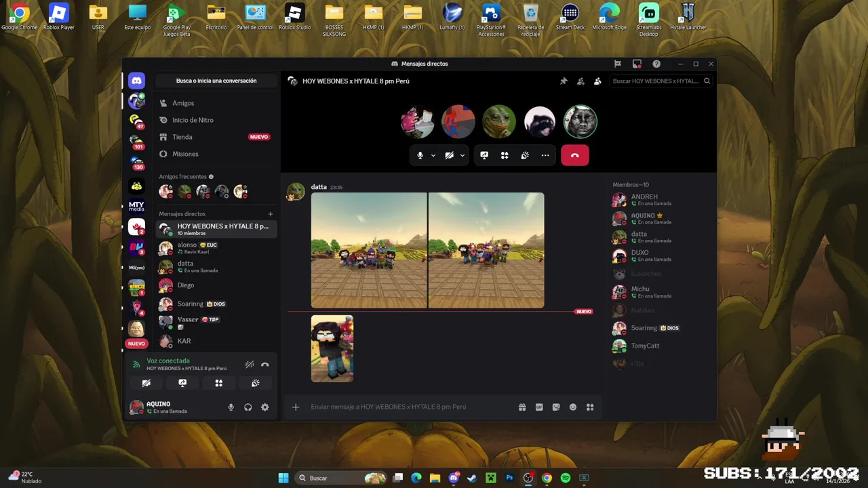Screen dimensions: 868x488
Task: Start an activity from call controls
Action: point(505,155)
